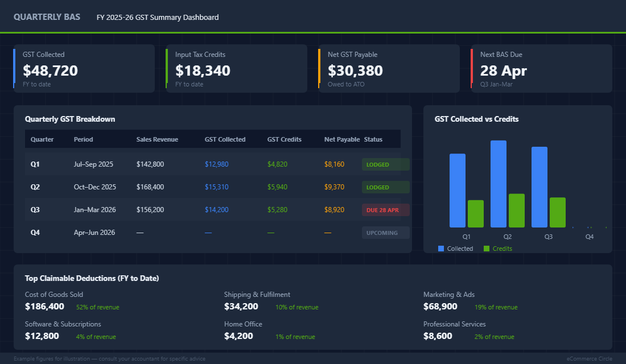Select the Q3 Collected bar

point(540,188)
